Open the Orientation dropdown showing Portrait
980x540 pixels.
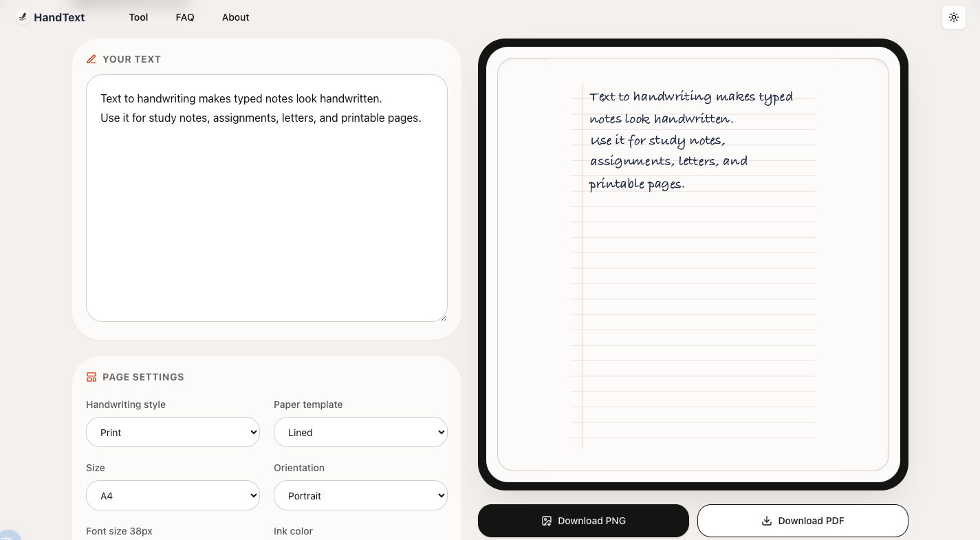point(360,495)
